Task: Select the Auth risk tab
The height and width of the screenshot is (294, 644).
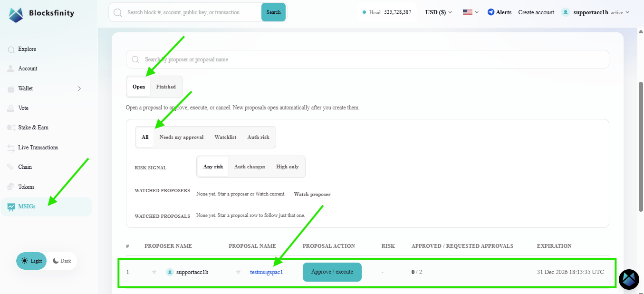Action: [258, 137]
